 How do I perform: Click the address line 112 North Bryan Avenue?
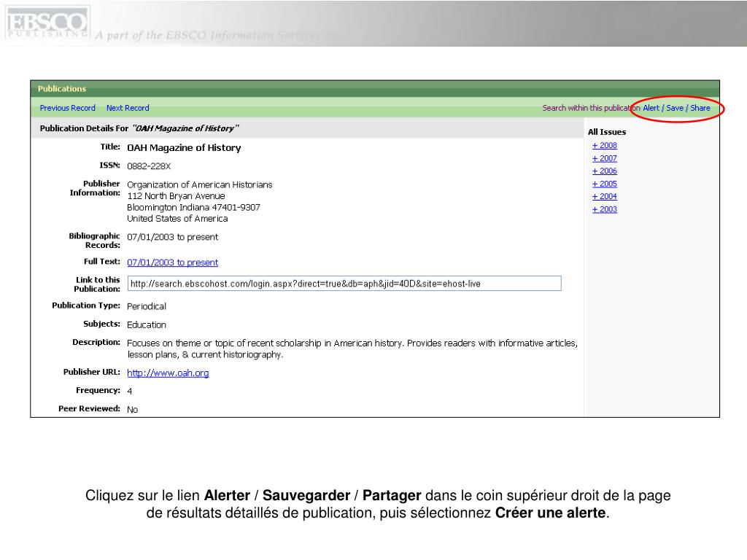[x=176, y=196]
